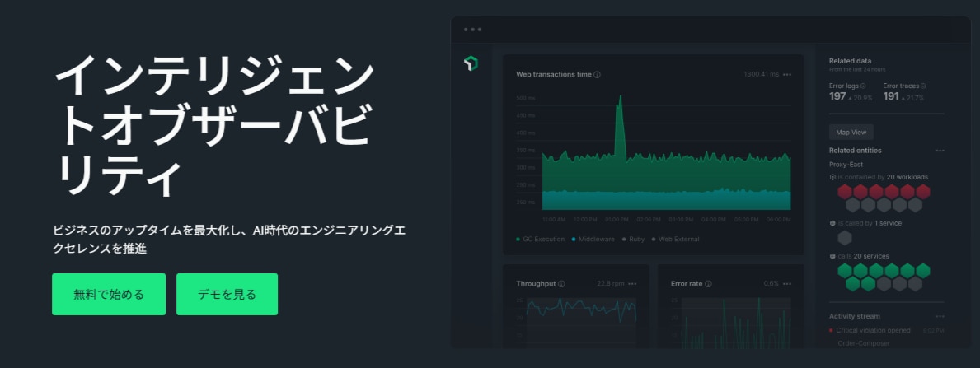Toggle the Middleware legend series
This screenshot has height=368, width=980.
tap(595, 240)
